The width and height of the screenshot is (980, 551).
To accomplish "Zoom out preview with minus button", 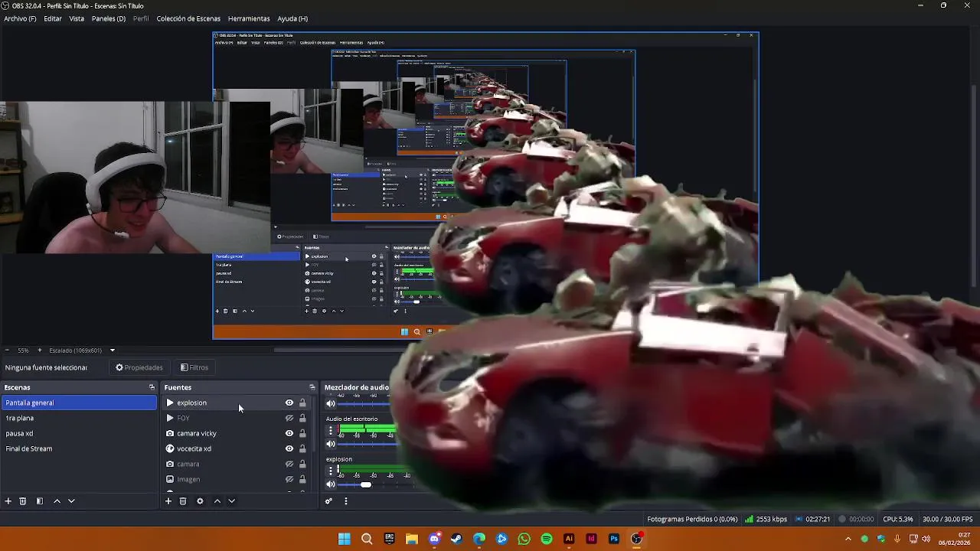I will click(x=7, y=350).
